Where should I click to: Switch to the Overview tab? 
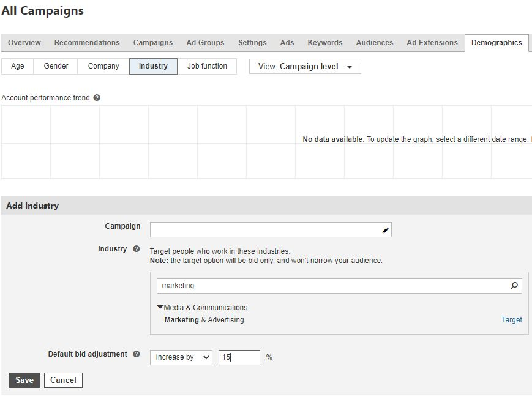pos(24,43)
